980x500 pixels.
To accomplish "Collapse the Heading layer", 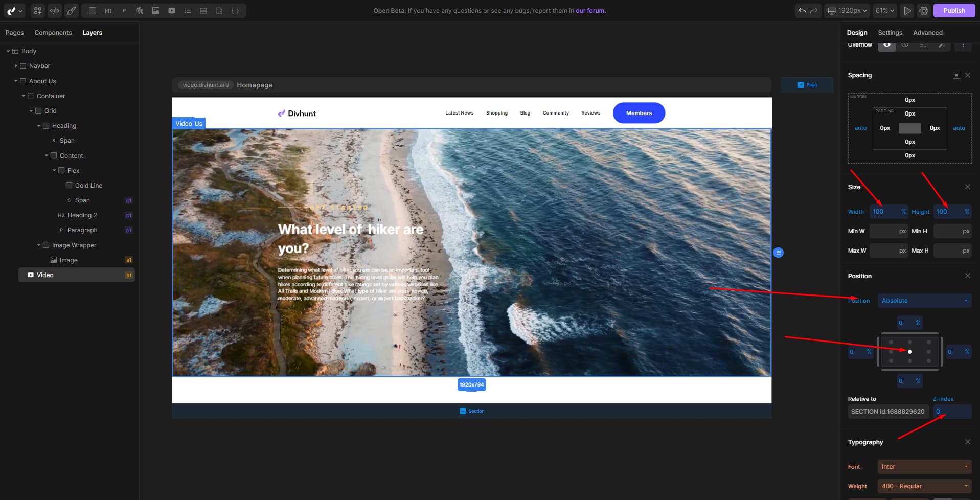I will point(39,125).
